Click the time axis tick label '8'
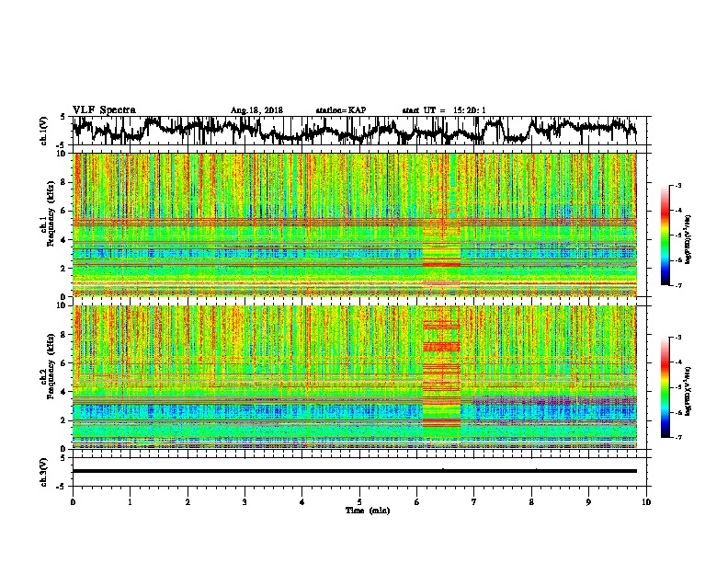Image resolution: width=728 pixels, height=563 pixels. (x=531, y=502)
